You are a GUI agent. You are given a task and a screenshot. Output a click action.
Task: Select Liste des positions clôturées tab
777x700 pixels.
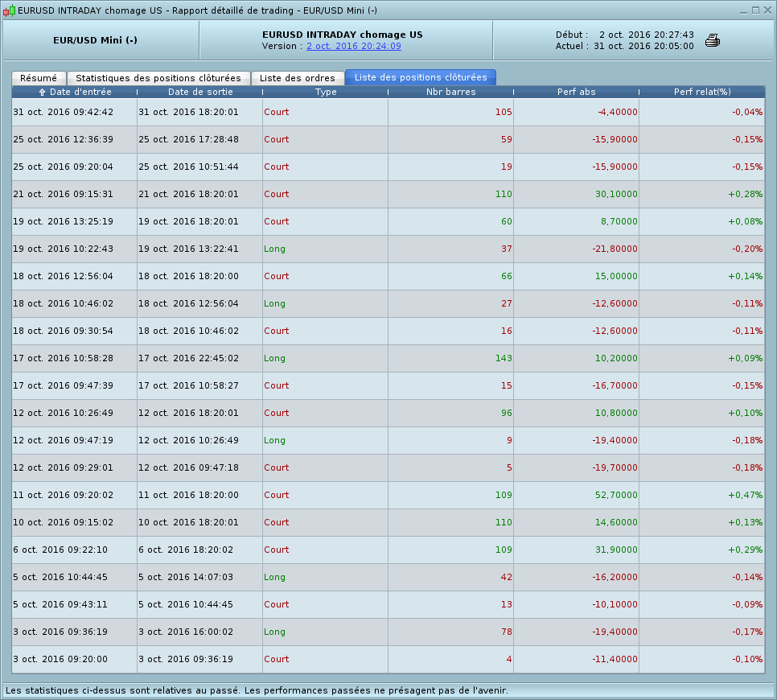tap(421, 77)
